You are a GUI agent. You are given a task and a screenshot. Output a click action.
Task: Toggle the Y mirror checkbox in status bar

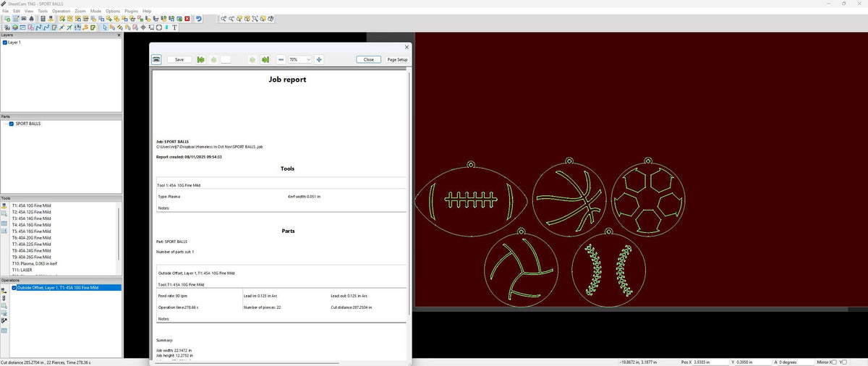pyautogui.click(x=845, y=362)
